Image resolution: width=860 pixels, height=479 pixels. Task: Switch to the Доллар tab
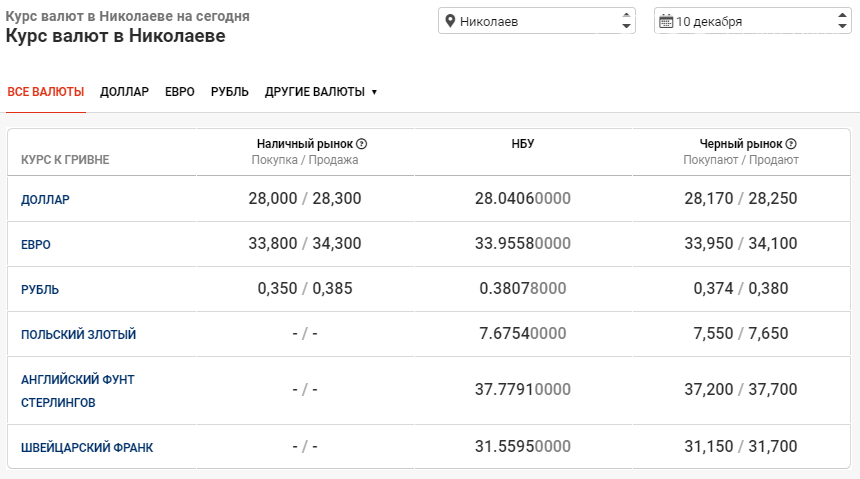[124, 92]
